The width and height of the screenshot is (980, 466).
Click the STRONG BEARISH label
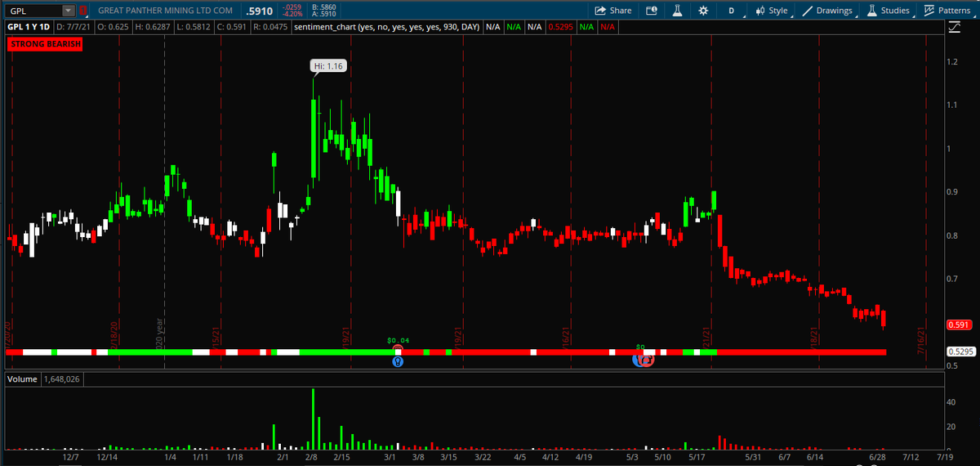(46, 44)
